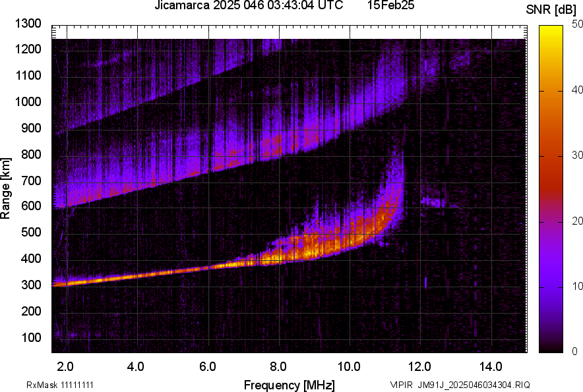This screenshot has width=583, height=392.
Task: Click frequency tick label '2.0'
Action: coord(65,367)
